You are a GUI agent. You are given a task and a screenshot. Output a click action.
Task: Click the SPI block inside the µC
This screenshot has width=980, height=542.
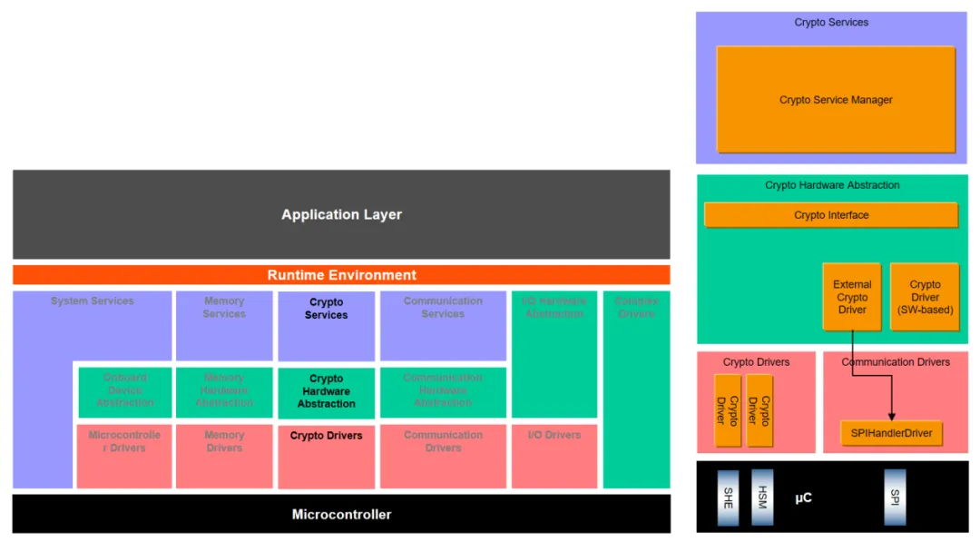point(895,497)
